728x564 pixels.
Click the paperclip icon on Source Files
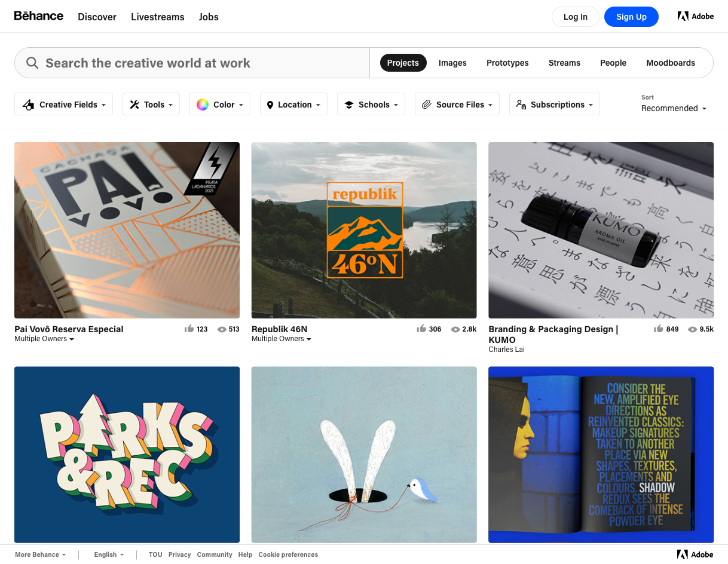[426, 104]
